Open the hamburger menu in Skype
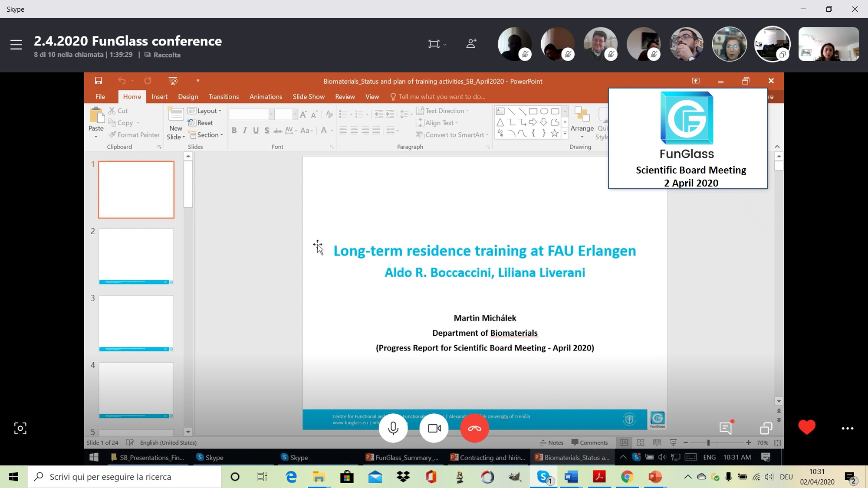868x488 pixels. tap(16, 45)
